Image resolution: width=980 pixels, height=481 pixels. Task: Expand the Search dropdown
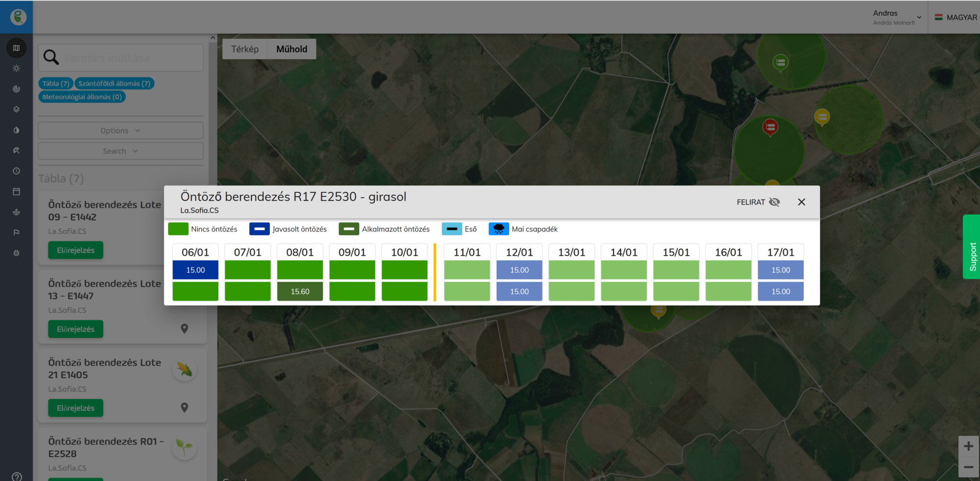121,151
